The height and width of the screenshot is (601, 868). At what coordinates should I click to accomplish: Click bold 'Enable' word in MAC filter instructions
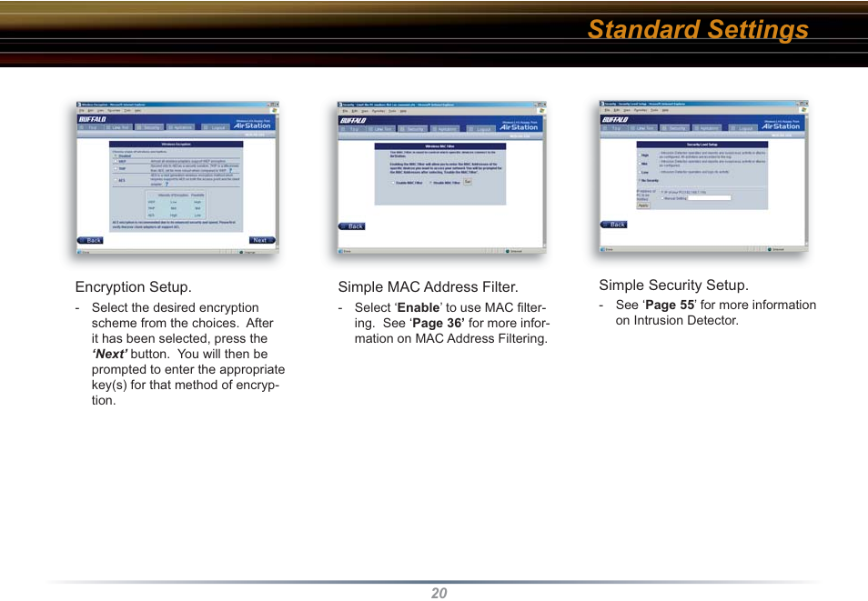click(x=419, y=307)
